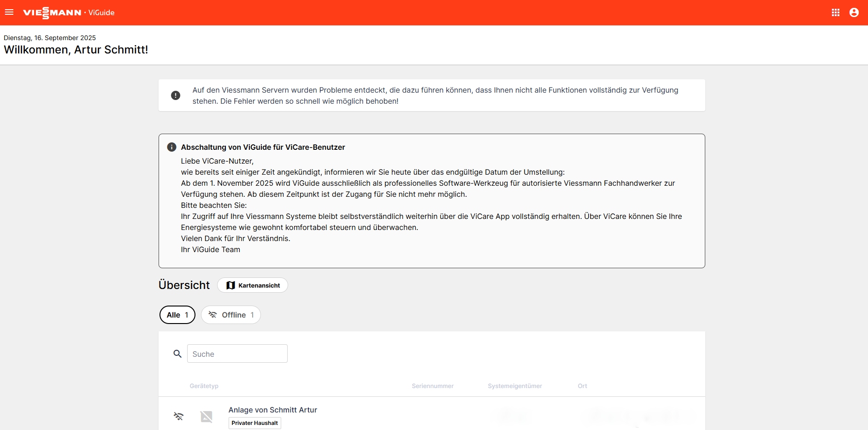This screenshot has height=430, width=868.
Task: Sort by Systemeigentümer column header
Action: pos(514,386)
